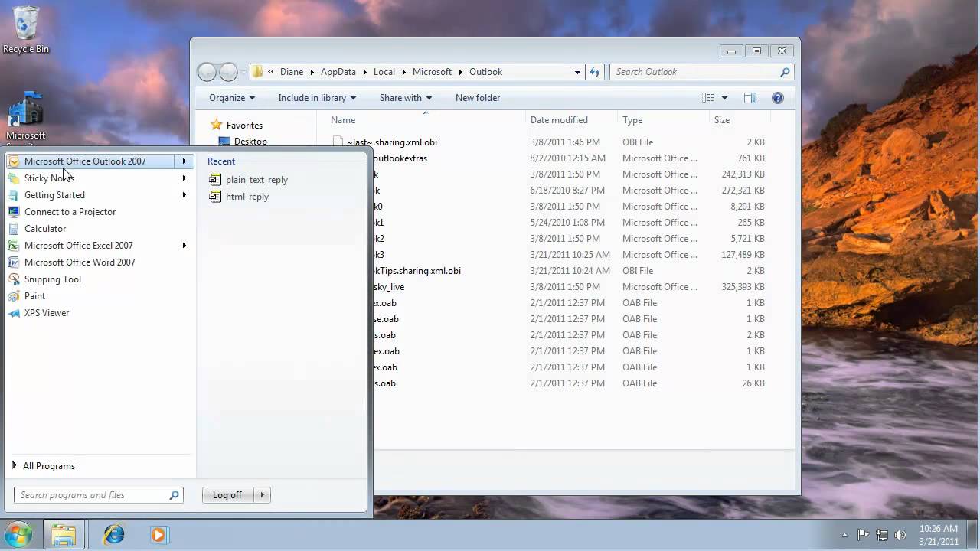The height and width of the screenshot is (551, 980).
Task: Click the Outlook 2007 icon in Start menu
Action: click(x=14, y=161)
